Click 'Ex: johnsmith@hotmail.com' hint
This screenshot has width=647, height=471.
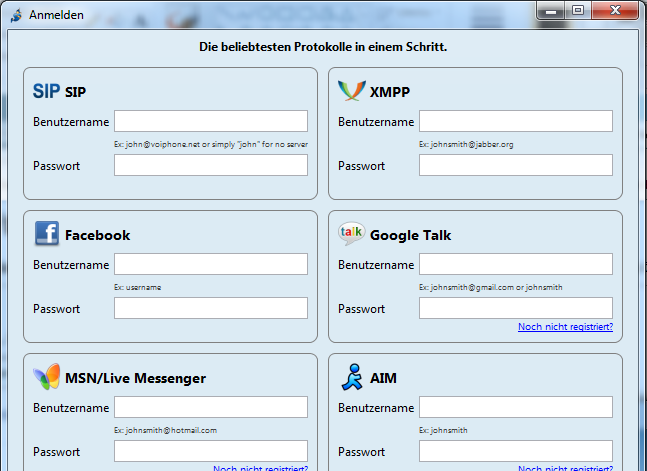click(x=165, y=430)
